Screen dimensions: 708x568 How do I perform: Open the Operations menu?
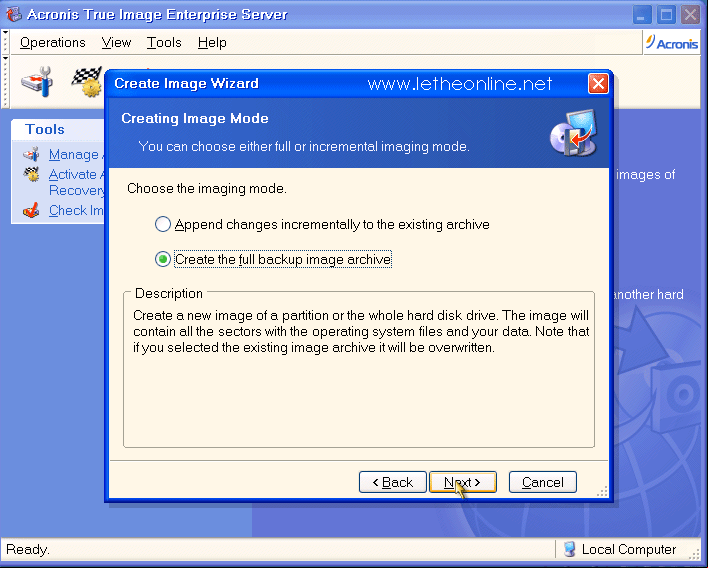point(52,42)
